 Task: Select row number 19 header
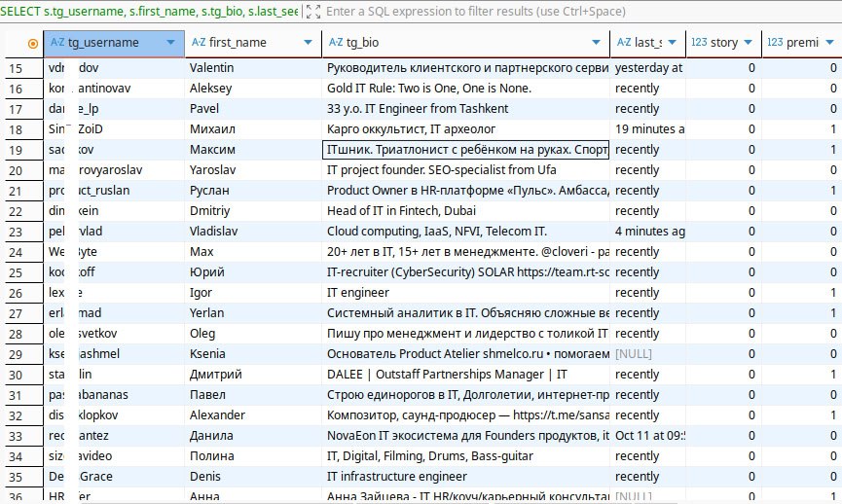16,150
